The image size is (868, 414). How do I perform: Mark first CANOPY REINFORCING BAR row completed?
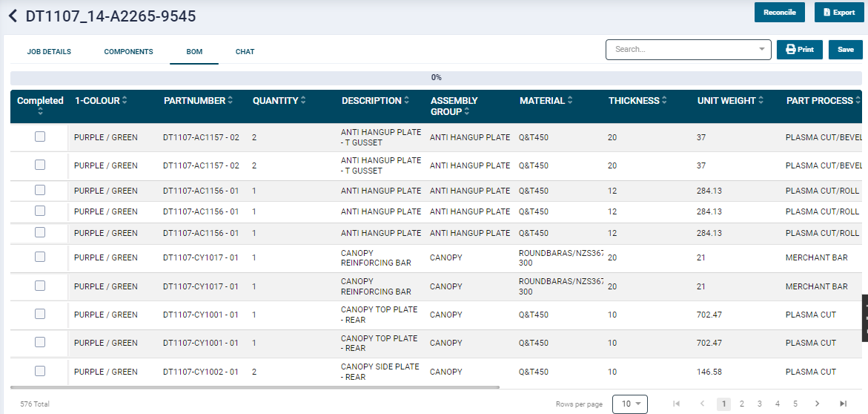click(x=40, y=257)
